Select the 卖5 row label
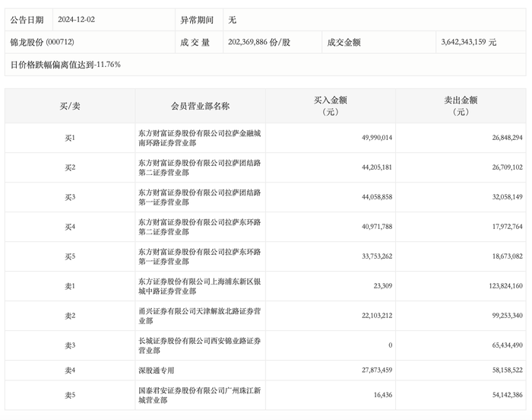 [x=70, y=395]
